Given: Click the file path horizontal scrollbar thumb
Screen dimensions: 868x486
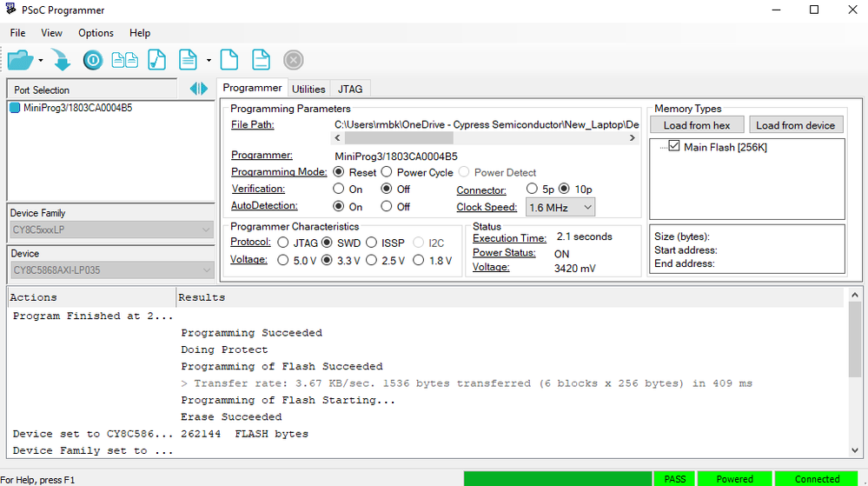Looking at the screenshot, I should [x=399, y=138].
